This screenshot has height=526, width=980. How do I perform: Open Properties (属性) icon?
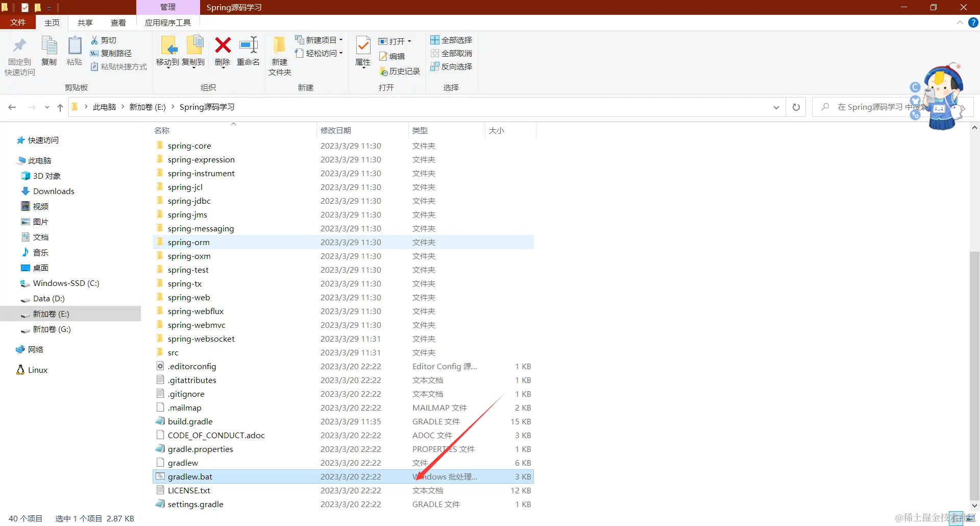363,46
